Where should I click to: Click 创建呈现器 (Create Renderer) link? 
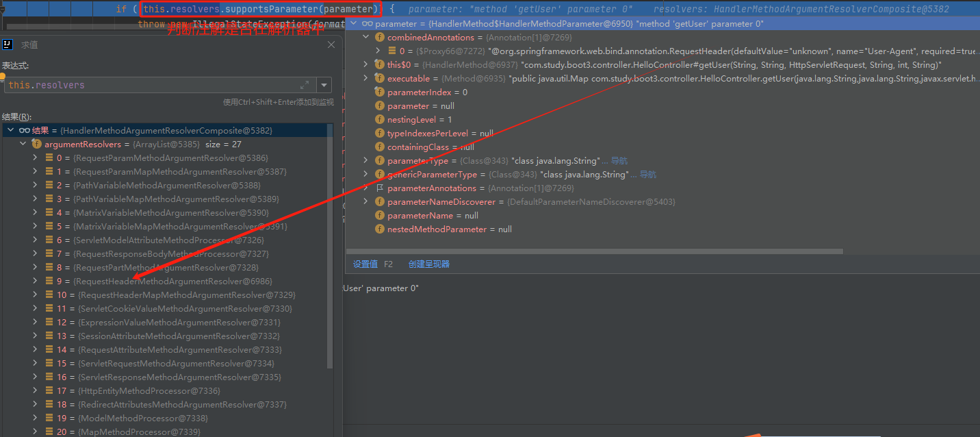point(428,264)
